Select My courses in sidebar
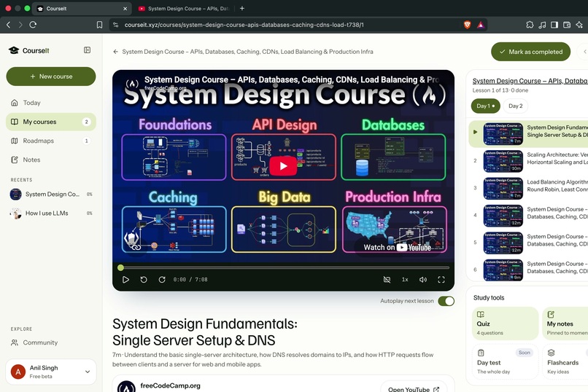The width and height of the screenshot is (588, 392). point(51,122)
